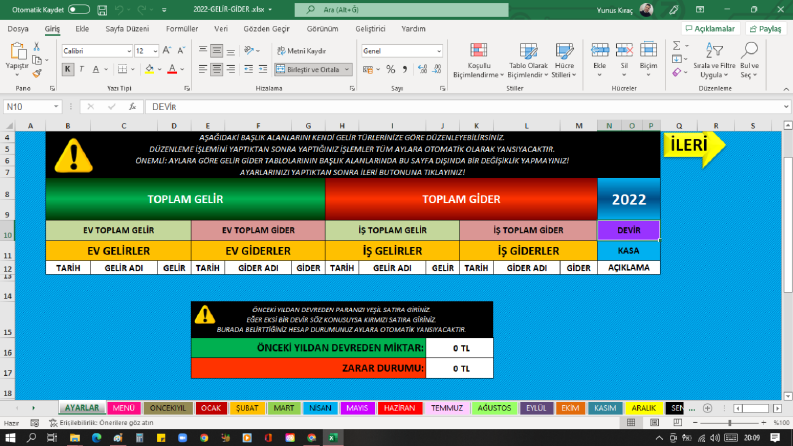Screen dimensions: 793x446
Task: Click the Paylaş share button
Action: 766,29
